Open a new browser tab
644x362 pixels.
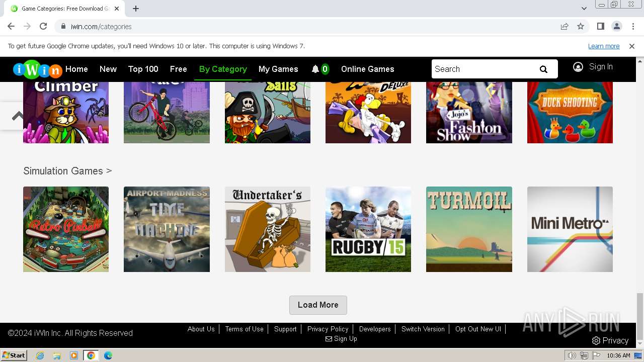click(136, 9)
